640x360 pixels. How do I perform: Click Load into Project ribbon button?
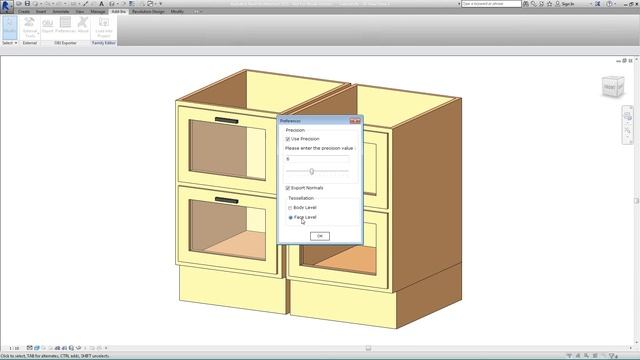104,28
